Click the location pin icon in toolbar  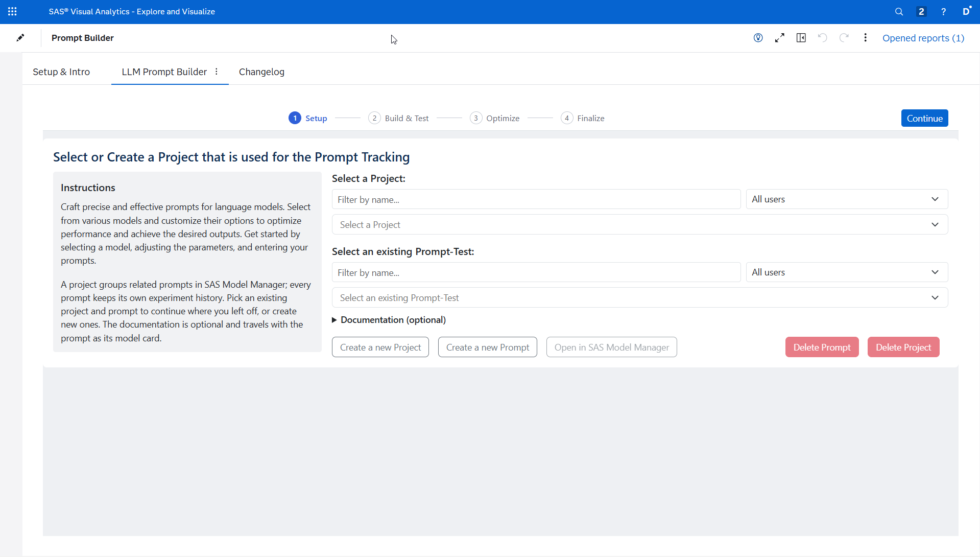click(x=758, y=38)
